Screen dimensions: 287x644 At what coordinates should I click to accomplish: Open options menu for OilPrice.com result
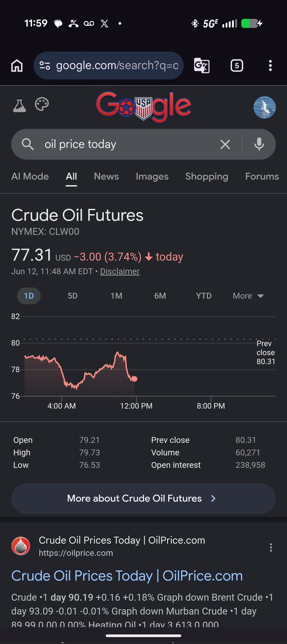point(271,547)
